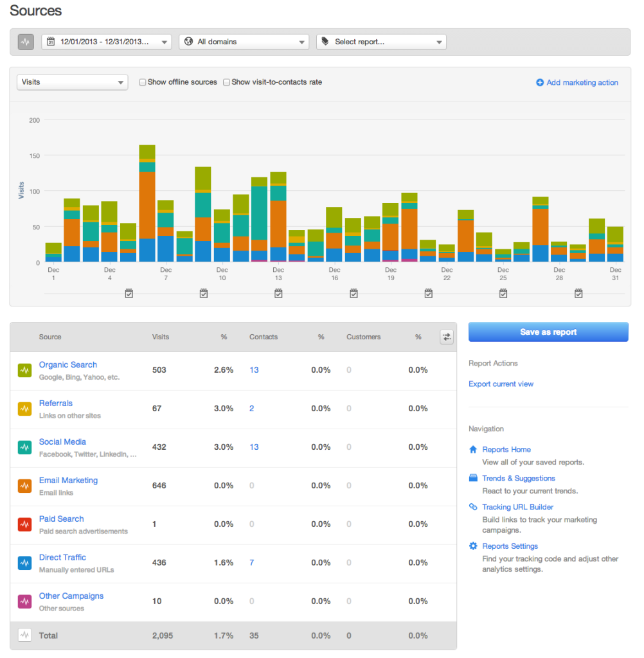Click the orange Email Marketing source icon
Screen dimensions: 644x658
pos(24,486)
